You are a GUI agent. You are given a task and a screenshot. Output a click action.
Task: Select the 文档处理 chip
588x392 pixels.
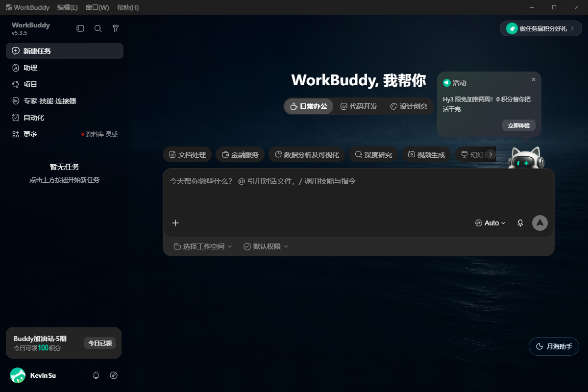[x=187, y=155]
